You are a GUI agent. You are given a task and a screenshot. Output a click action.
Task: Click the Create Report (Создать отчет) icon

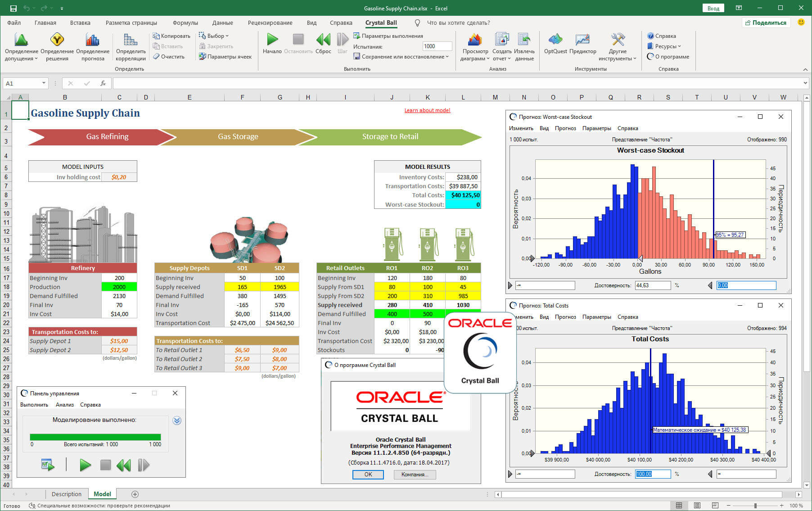[501, 40]
